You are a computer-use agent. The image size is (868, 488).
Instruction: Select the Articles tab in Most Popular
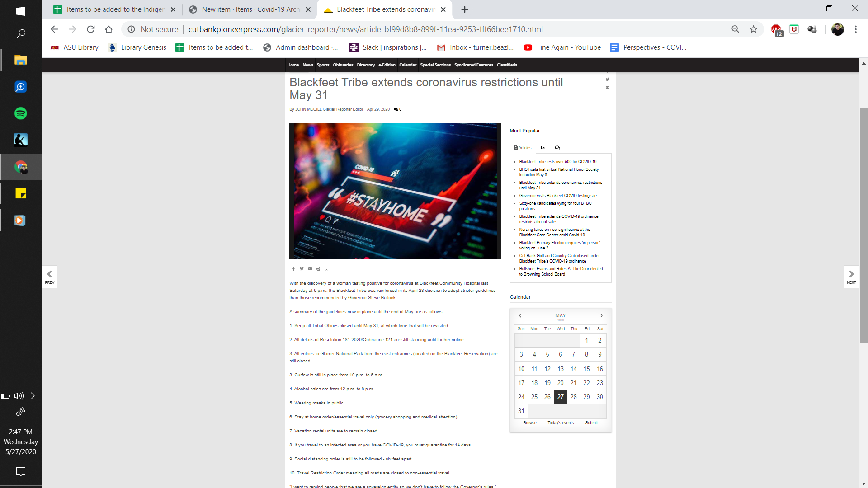[523, 148]
